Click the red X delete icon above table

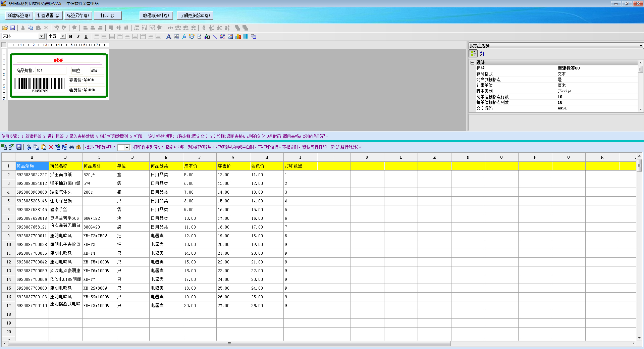click(x=51, y=147)
